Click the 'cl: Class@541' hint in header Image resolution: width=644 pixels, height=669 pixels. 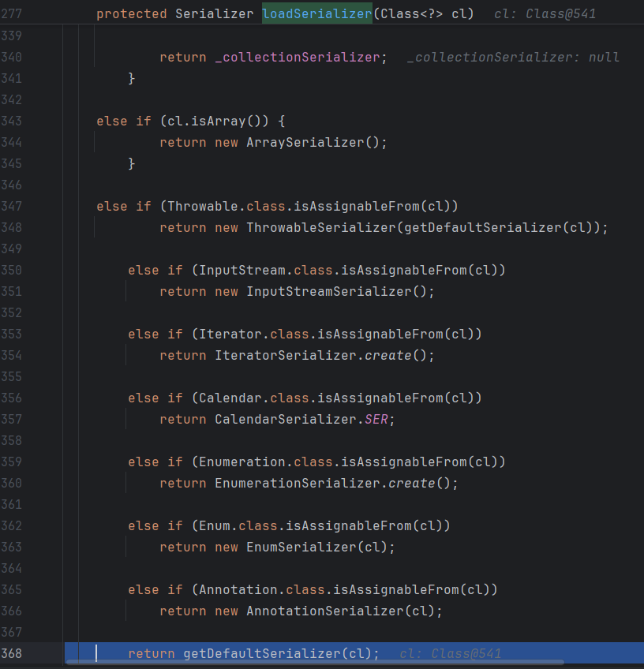pos(545,14)
